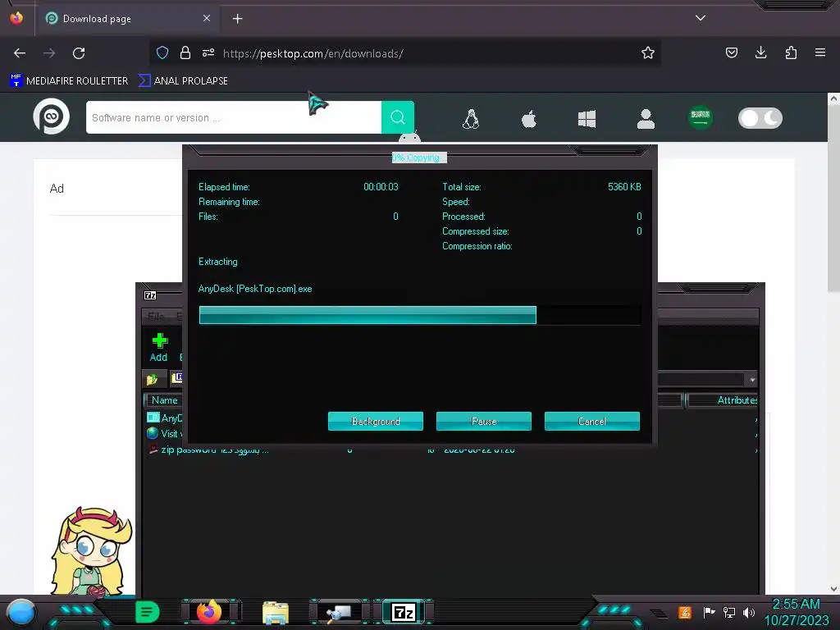Expand the list all tabs chevron
840x630 pixels.
701,18
